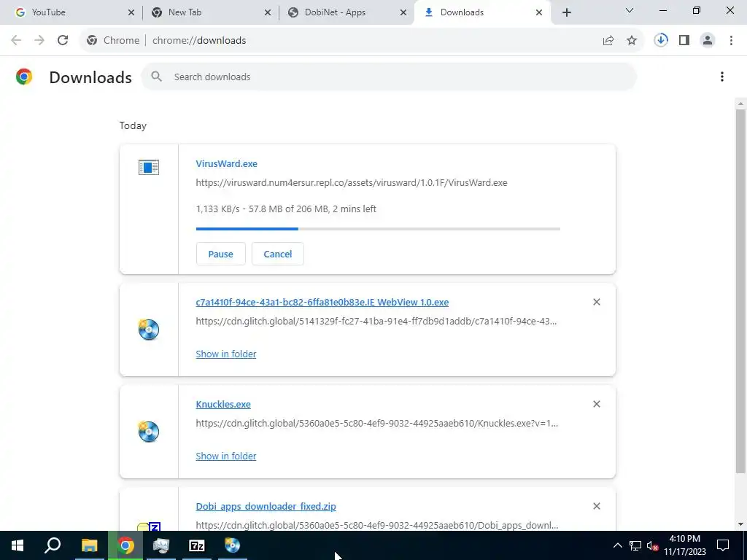
Task: Click the IE WebView 1.0.exe file icon
Action: coord(149,330)
